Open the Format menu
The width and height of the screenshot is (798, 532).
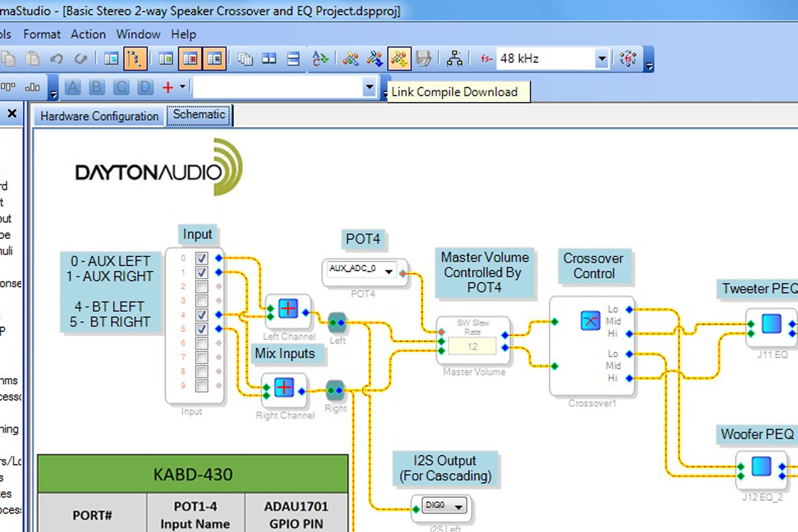(x=42, y=34)
